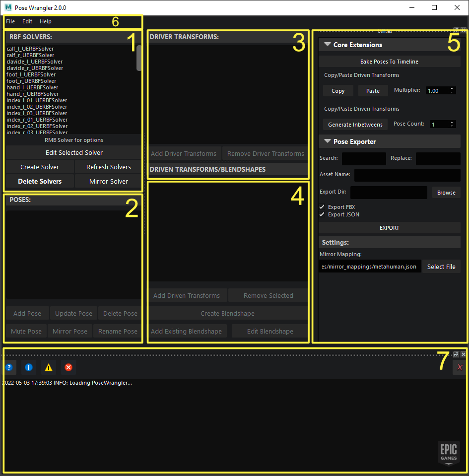Uncheck the Export JSON checkbox
The height and width of the screenshot is (476, 469).
[322, 214]
